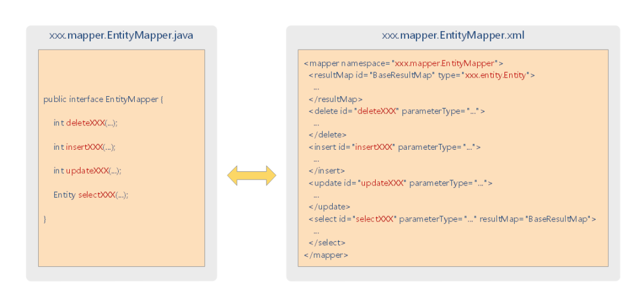Click the yellow double-headed arrow icon
The width and height of the screenshot is (644, 305).
(x=252, y=175)
